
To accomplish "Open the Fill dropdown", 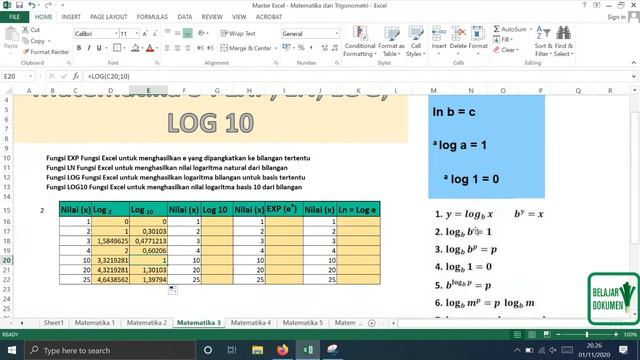I will click(x=503, y=40).
